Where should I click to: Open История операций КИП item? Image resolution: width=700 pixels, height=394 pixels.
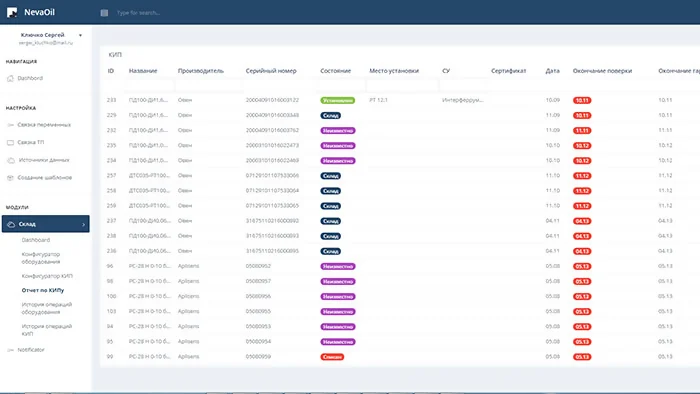coord(46,330)
